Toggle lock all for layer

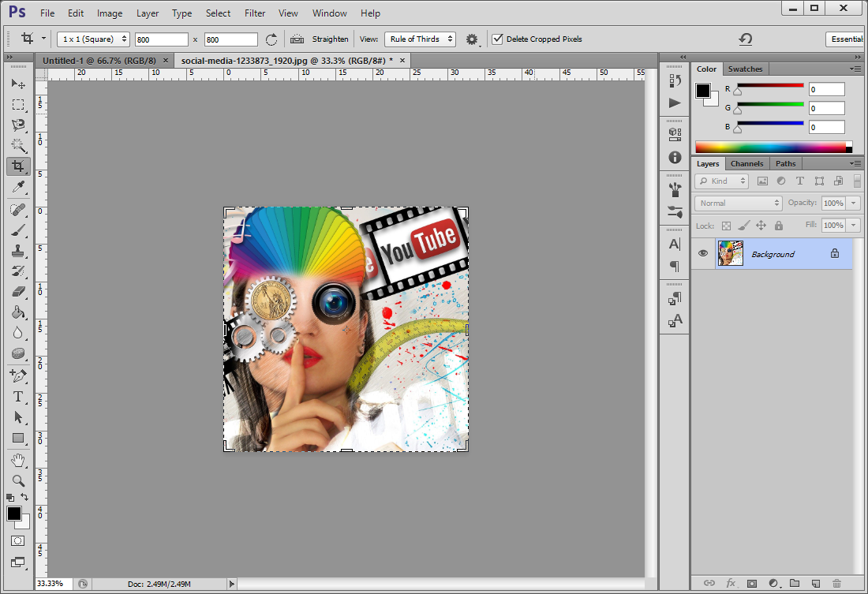[779, 226]
